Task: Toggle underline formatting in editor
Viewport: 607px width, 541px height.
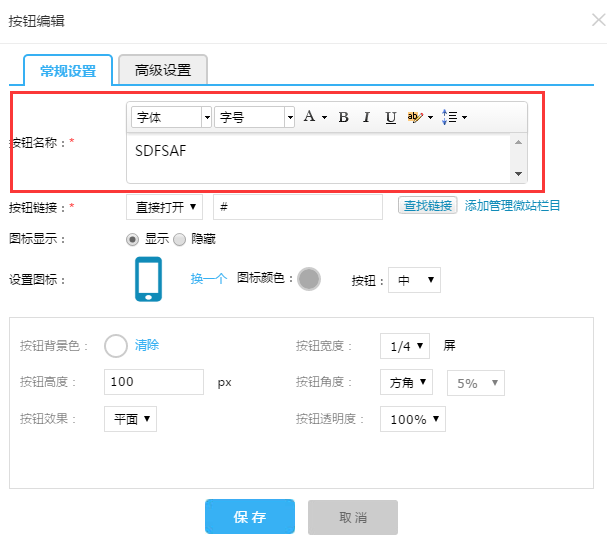Action: pyautogui.click(x=390, y=117)
